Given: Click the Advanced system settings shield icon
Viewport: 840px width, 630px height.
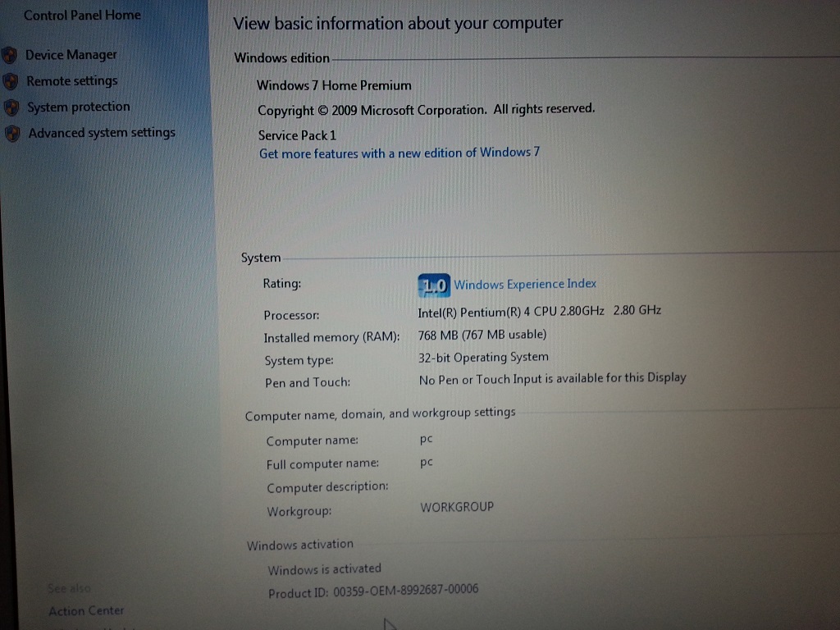Looking at the screenshot, I should tap(11, 134).
